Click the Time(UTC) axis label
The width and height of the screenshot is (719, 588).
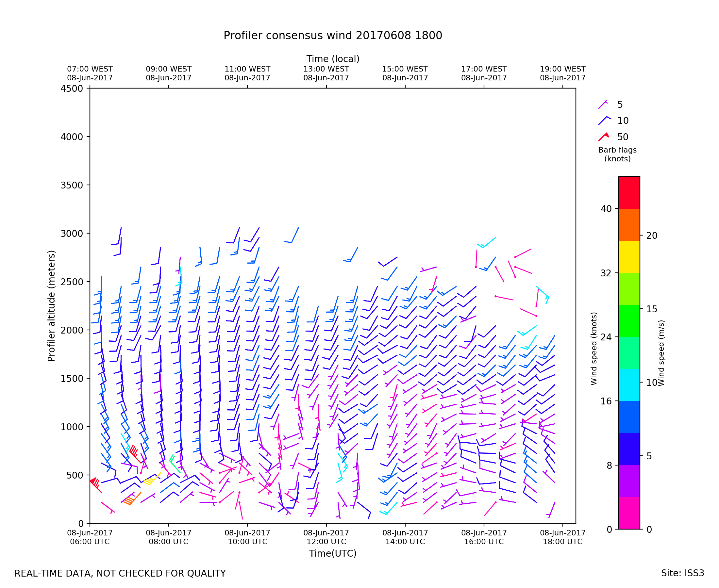point(332,553)
